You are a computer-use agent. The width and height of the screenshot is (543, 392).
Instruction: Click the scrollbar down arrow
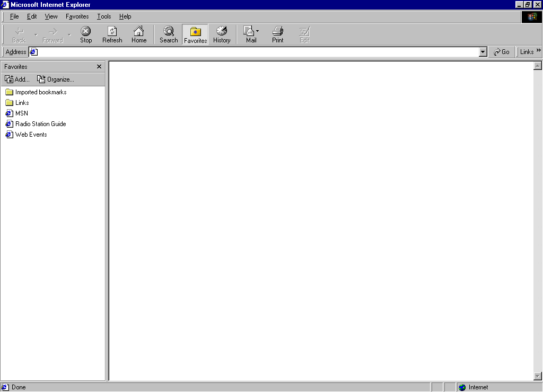538,376
